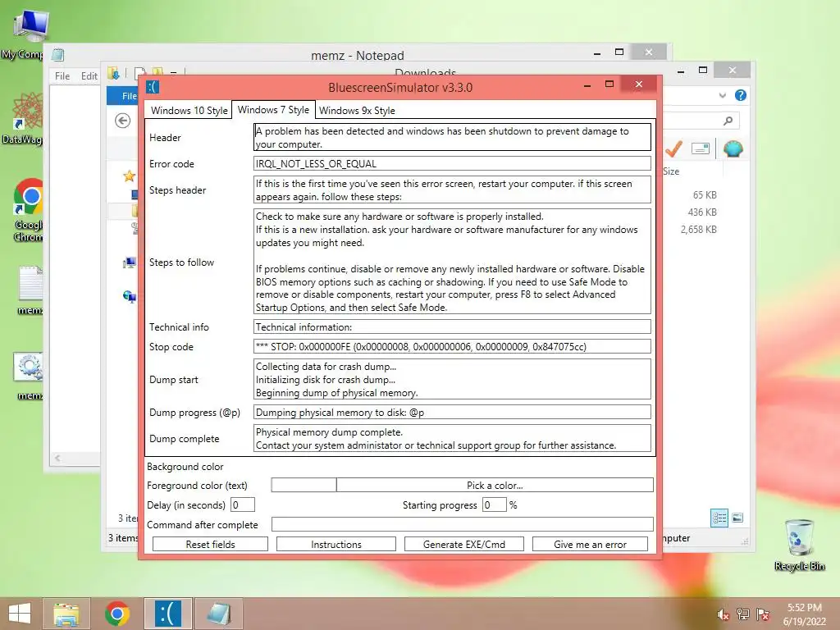840x630 pixels.
Task: Open Downloads folder icon in Explorer title bar
Action: 113,73
